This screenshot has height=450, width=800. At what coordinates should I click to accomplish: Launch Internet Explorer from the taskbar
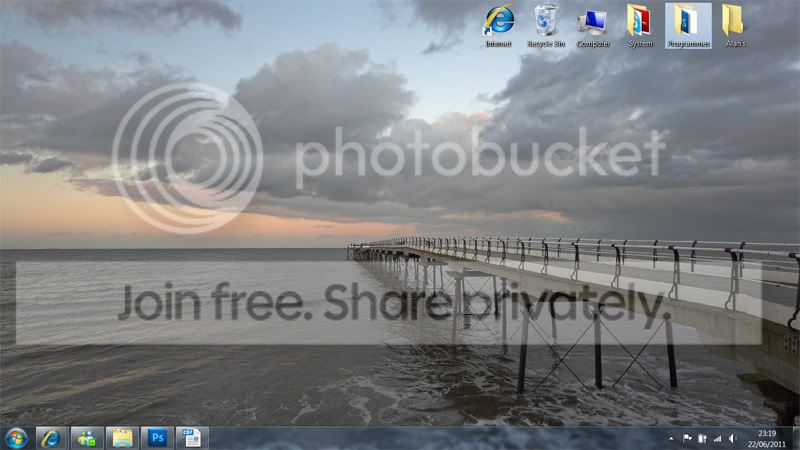coord(51,437)
